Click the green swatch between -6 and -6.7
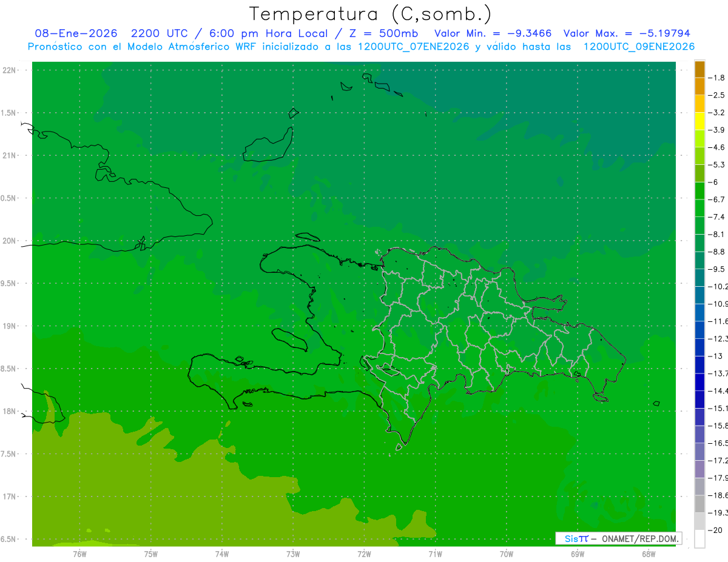 (699, 191)
